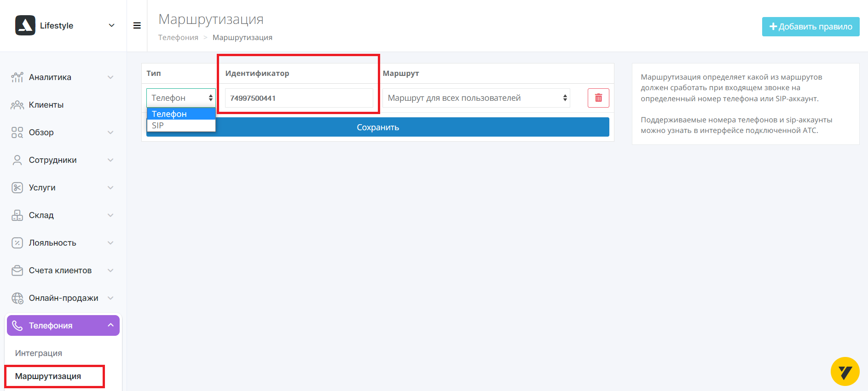
Task: Click the red trash delete icon
Action: click(x=598, y=98)
